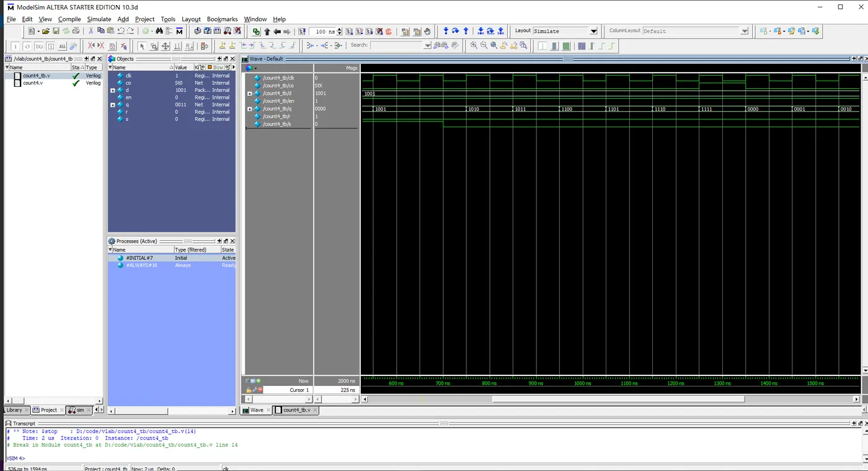This screenshot has height=471, width=868.
Task: Expand the q signal in Objects panel
Action: [113, 104]
